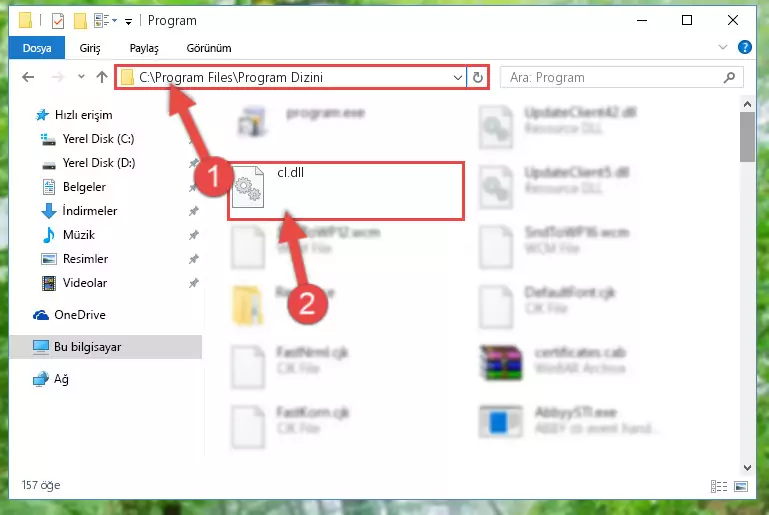Screen dimensions: 769x515
Task: Open Müzik folder in sidebar
Action: pyautogui.click(x=78, y=235)
